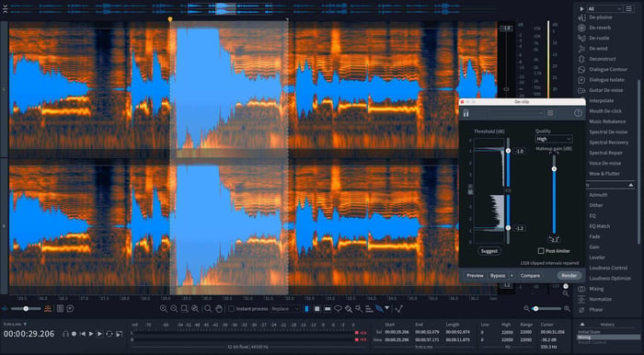Click the Compare button in De-clip
The width and height of the screenshot is (644, 355).
[530, 275]
